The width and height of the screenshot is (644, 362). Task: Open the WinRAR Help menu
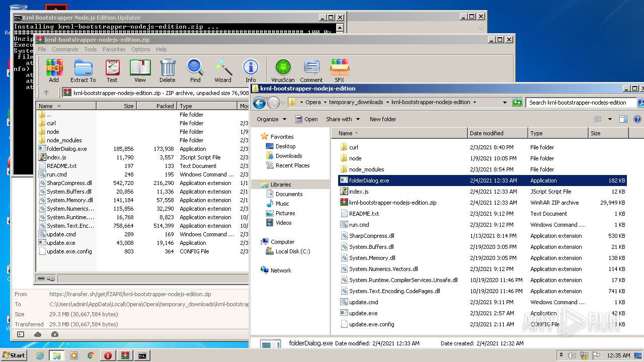pyautogui.click(x=161, y=49)
